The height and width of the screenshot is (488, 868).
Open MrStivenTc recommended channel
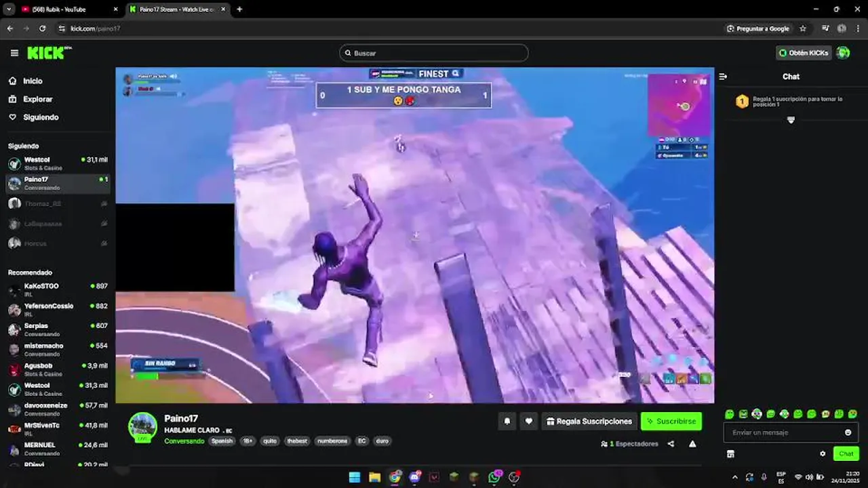tap(58, 429)
